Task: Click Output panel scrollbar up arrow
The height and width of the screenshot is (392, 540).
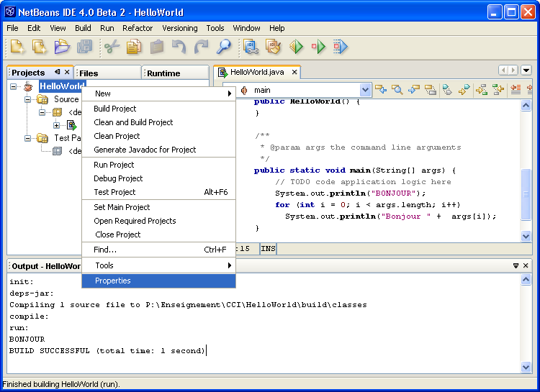Action: coord(526,280)
